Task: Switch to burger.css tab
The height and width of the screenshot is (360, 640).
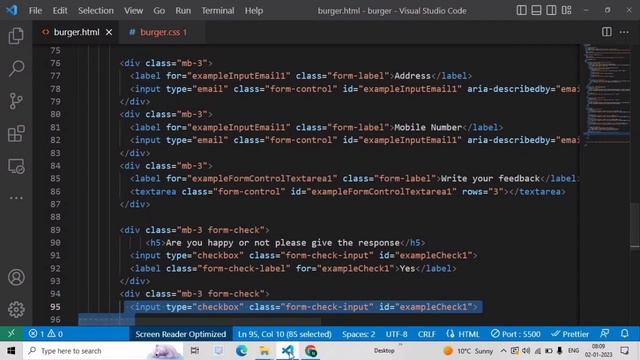Action: [162, 32]
